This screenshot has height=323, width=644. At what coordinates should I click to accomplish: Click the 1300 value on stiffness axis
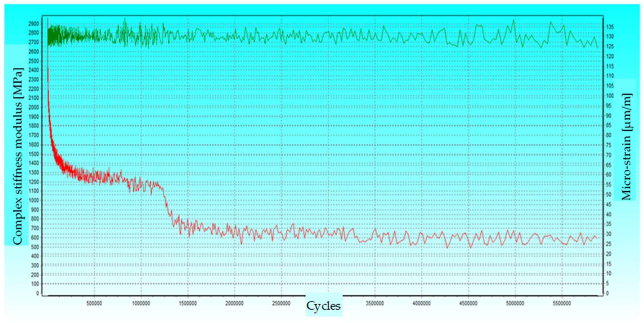34,173
